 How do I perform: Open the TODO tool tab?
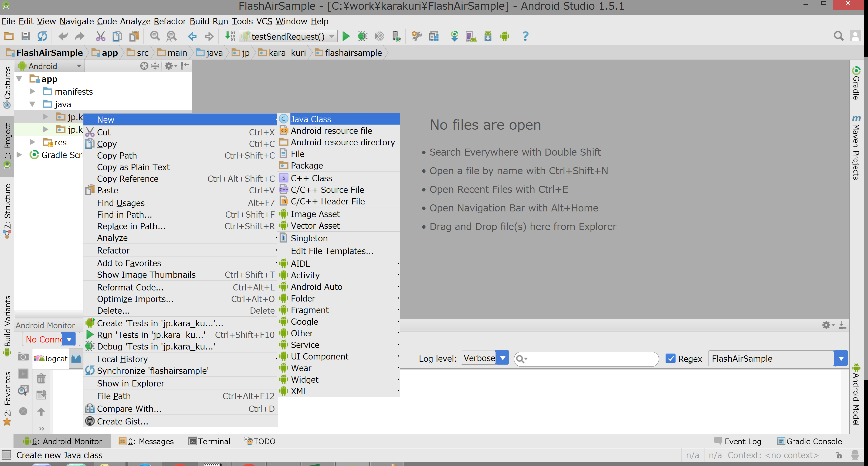[x=260, y=441]
